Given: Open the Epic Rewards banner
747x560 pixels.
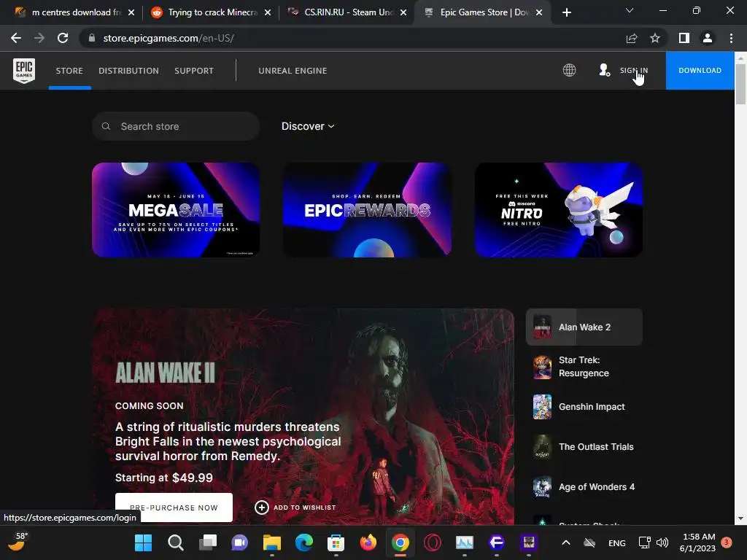Looking at the screenshot, I should pos(368,210).
